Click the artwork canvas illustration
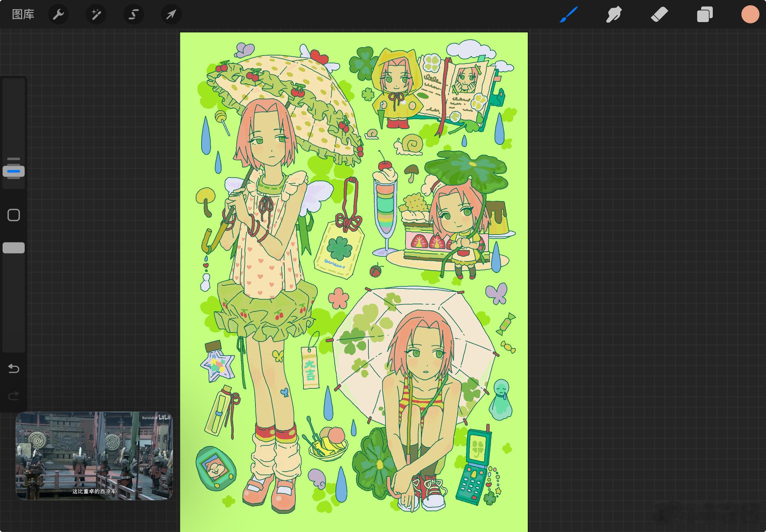Image resolution: width=766 pixels, height=532 pixels. (x=354, y=282)
